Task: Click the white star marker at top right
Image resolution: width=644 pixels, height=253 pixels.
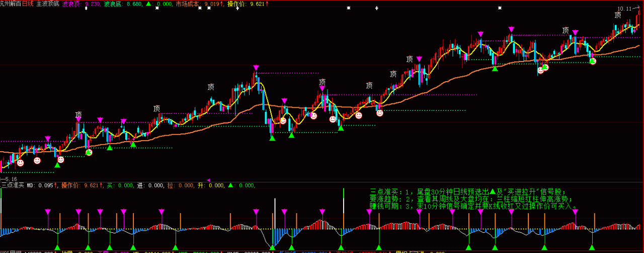Action: coord(500,8)
